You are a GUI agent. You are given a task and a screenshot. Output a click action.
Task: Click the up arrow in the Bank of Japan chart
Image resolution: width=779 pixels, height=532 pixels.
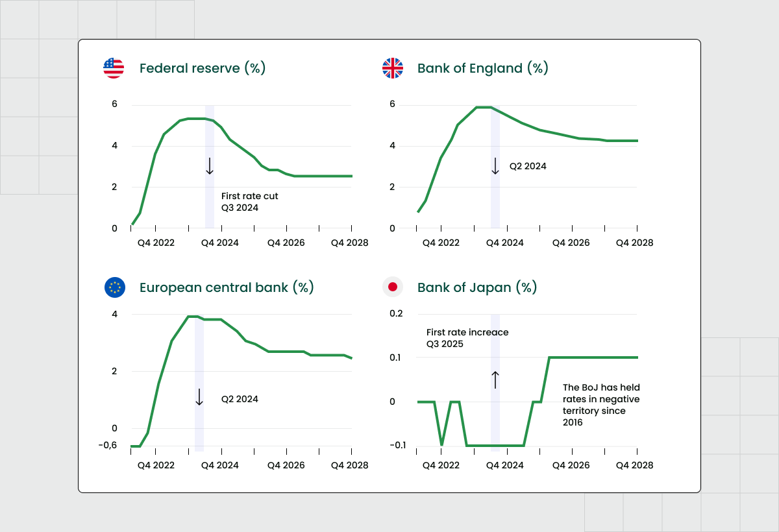(x=495, y=380)
